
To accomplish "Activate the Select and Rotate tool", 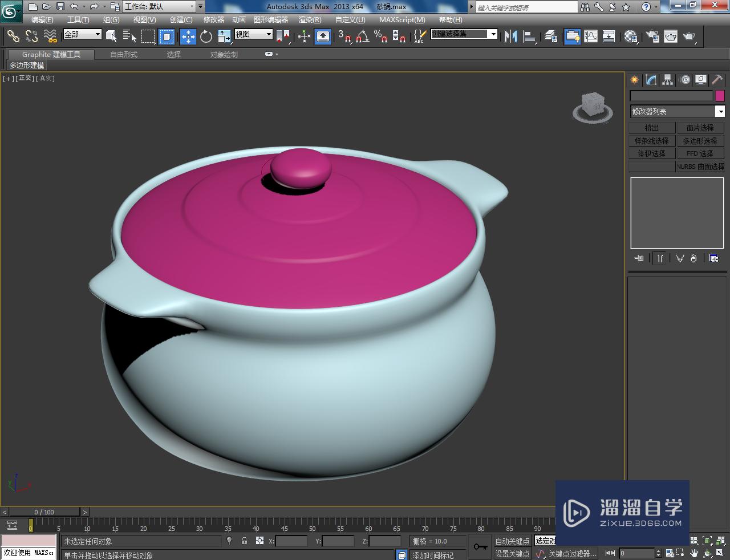I will coord(206,36).
